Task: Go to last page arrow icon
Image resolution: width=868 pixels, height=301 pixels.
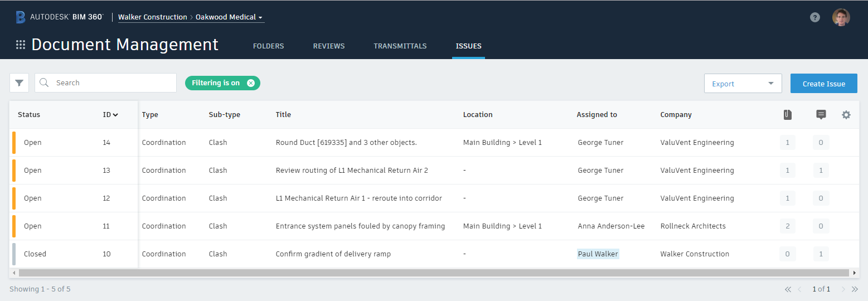Action: click(x=855, y=289)
